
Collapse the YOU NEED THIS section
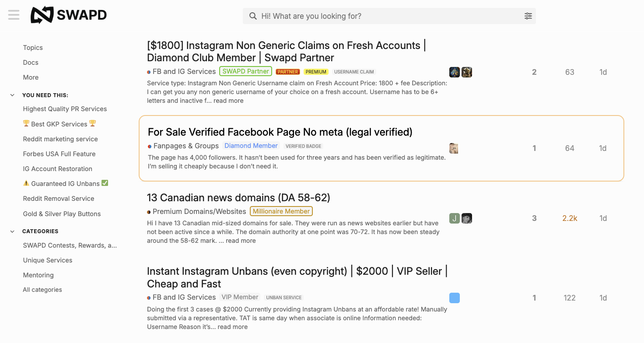pos(12,95)
